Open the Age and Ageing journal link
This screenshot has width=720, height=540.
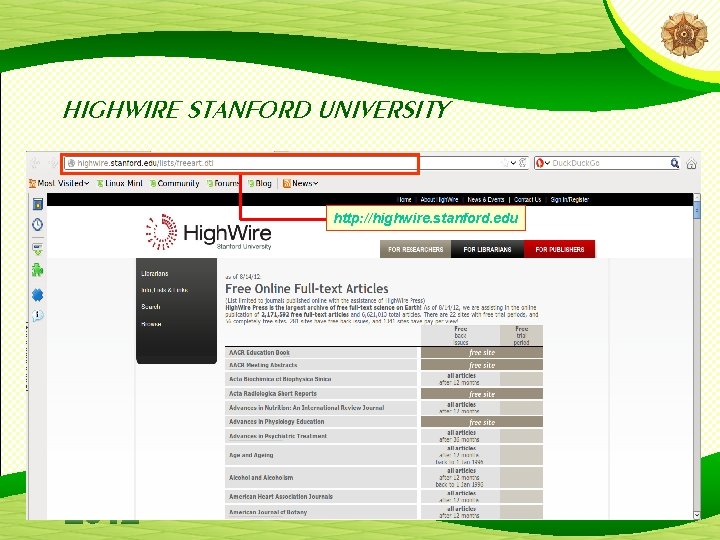pos(251,455)
